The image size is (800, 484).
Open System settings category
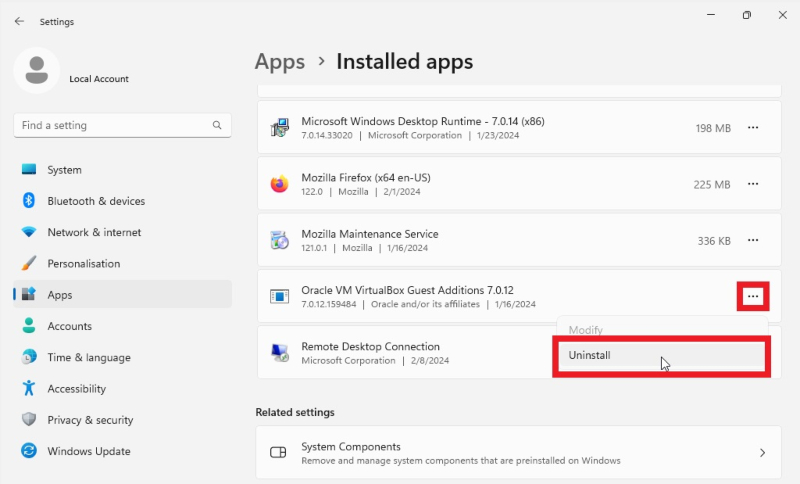(x=122, y=169)
